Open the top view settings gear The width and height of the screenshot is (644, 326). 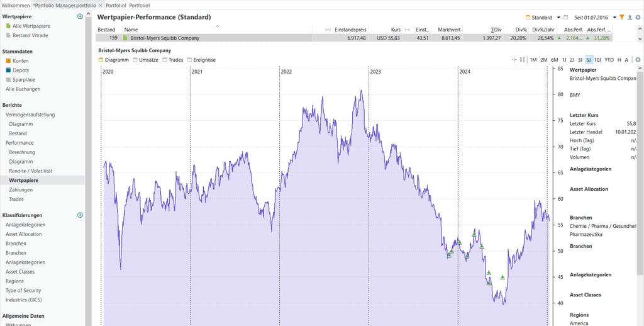(x=638, y=17)
